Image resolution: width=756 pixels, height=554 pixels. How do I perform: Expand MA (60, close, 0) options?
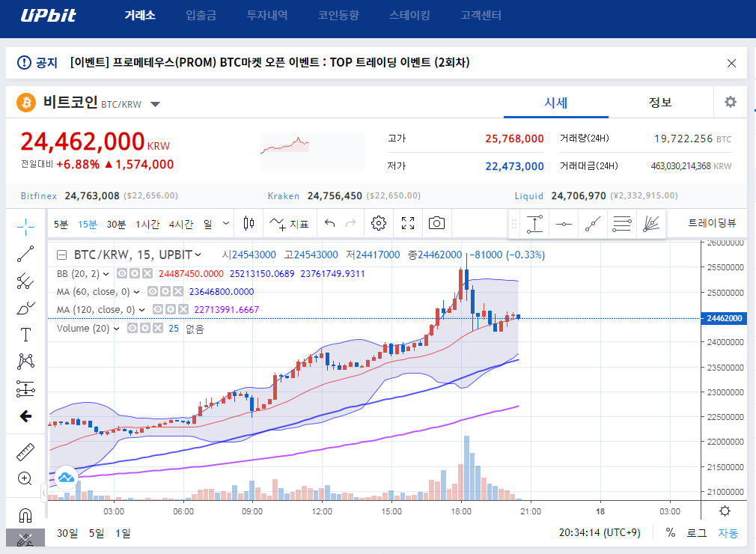pos(136,292)
